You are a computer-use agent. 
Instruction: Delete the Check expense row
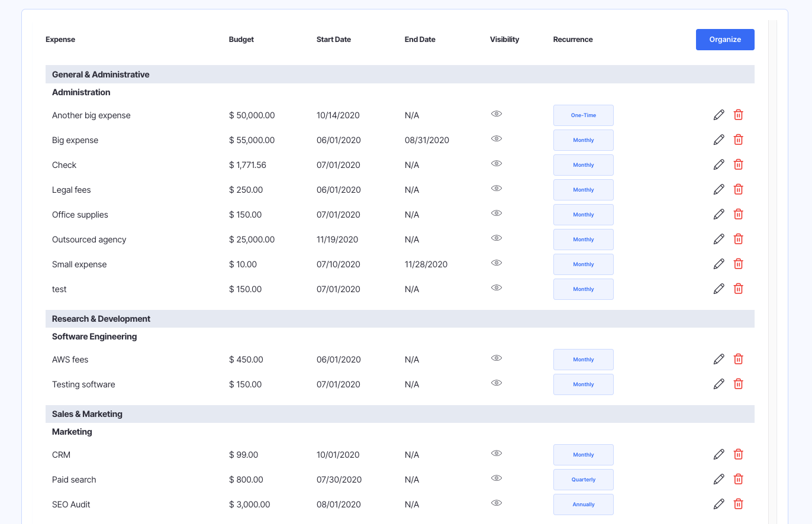(x=738, y=164)
